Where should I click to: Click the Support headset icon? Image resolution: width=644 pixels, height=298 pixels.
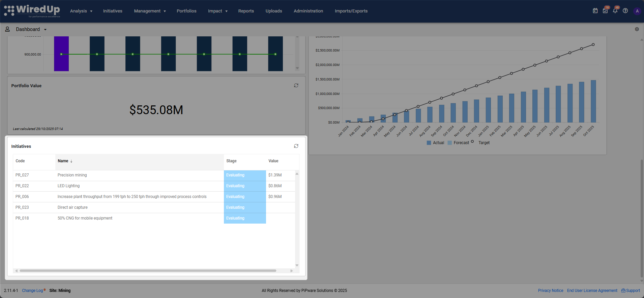623,291
